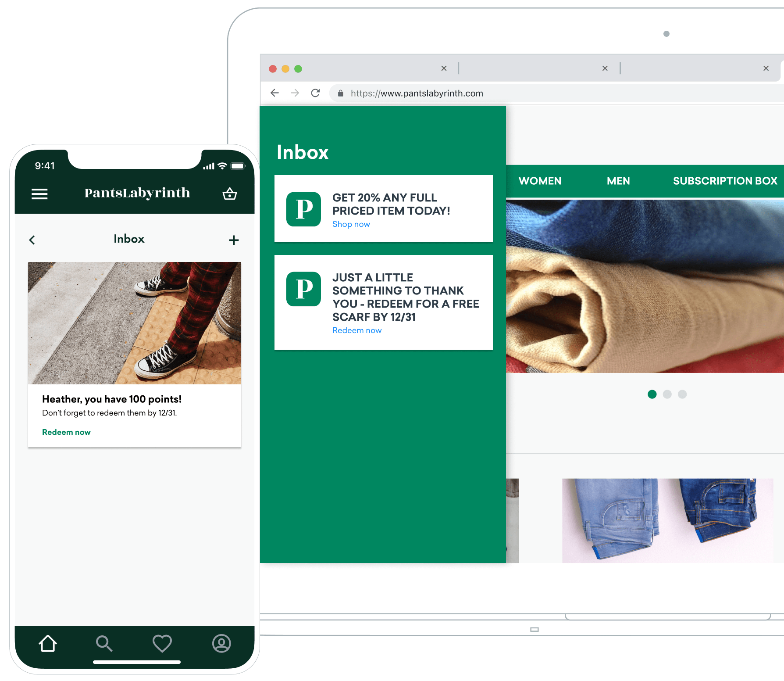Click Redeem now in the browser inbox
Image resolution: width=784 pixels, height=681 pixels.
[357, 330]
